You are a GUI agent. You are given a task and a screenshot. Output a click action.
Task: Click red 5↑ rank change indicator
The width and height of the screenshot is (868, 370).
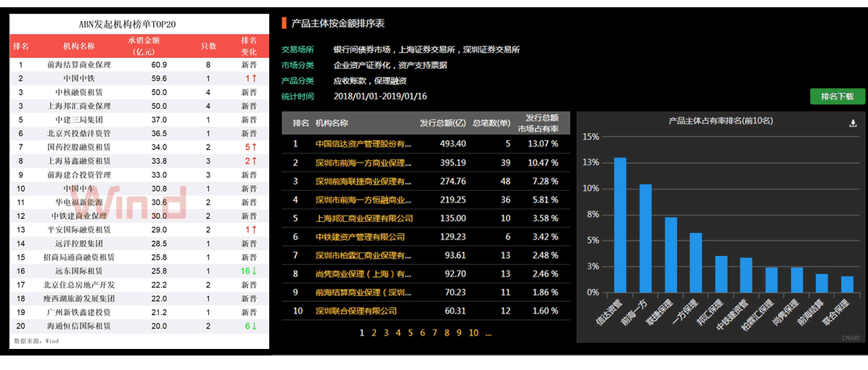[251, 147]
